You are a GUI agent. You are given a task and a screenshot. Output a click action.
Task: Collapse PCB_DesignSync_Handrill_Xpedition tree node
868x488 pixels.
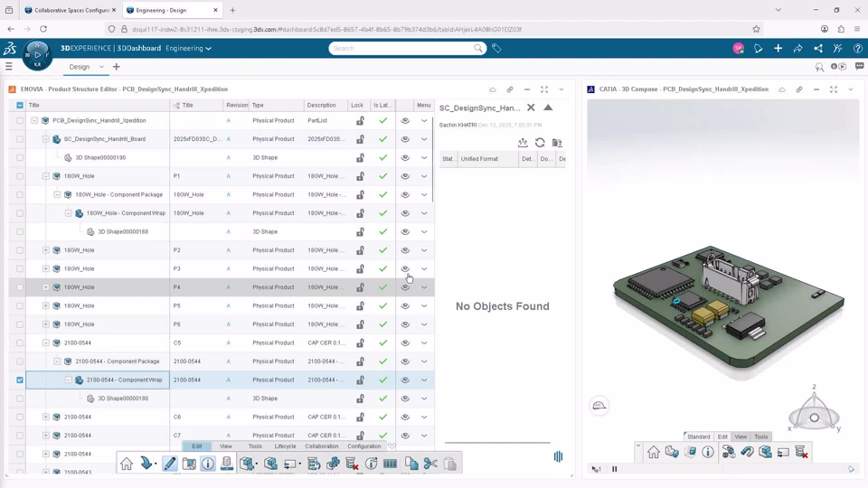[x=34, y=120]
